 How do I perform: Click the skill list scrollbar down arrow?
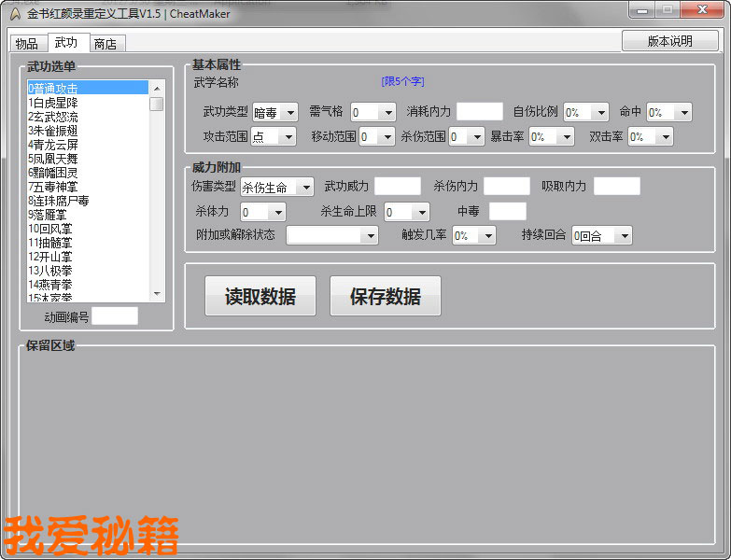tap(157, 293)
